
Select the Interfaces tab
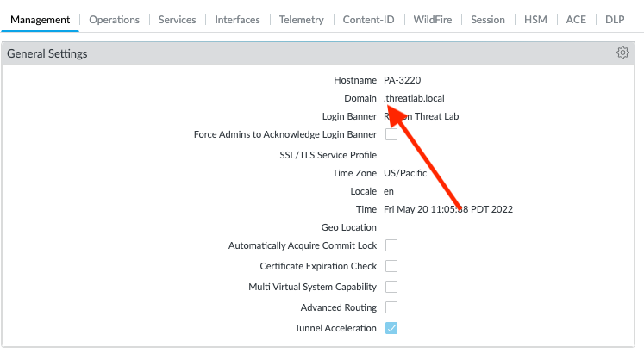[237, 19]
